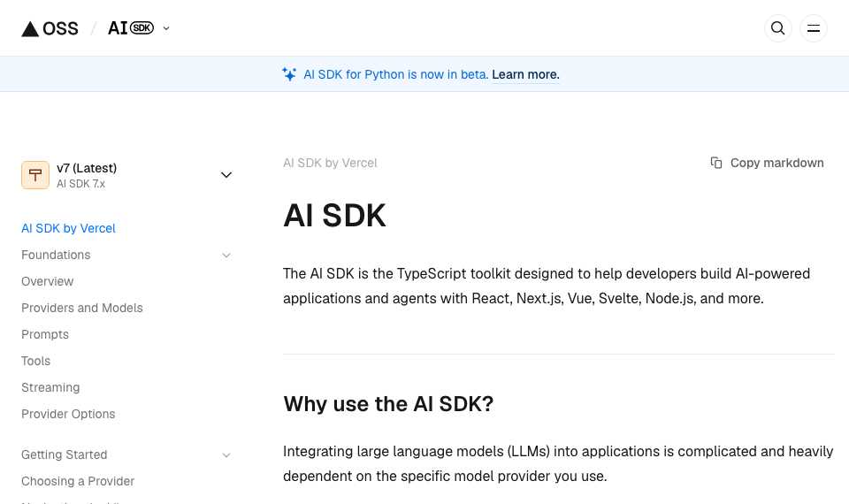Click the Why use the AI SDK? heading
The width and height of the screenshot is (849, 504).
388,404
